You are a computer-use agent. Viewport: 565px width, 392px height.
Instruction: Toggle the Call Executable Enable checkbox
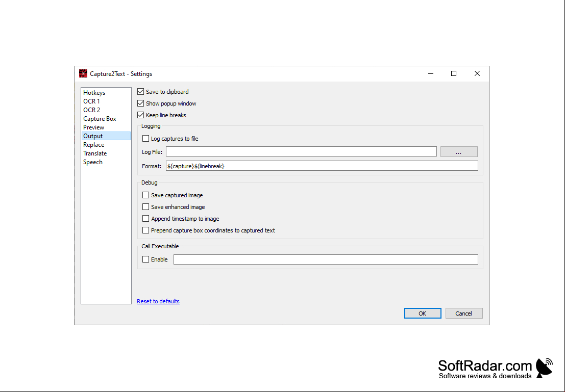coord(145,259)
